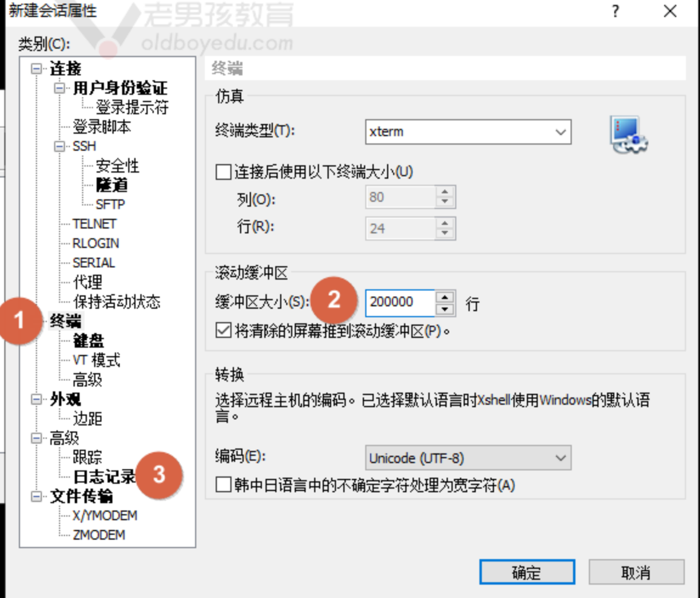Enable 连接后使用以下终端大小 checkbox
The width and height of the screenshot is (700, 598).
coord(224,172)
